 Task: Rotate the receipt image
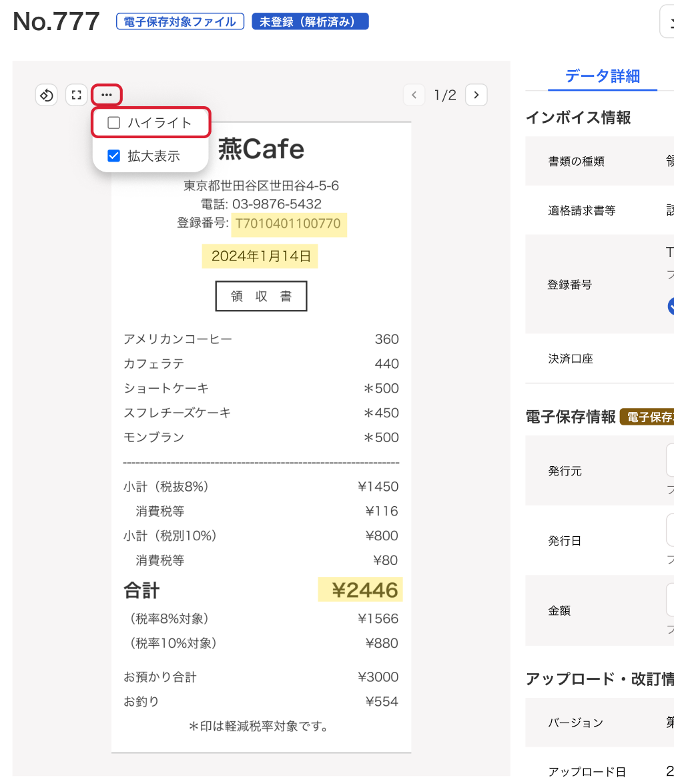[46, 95]
